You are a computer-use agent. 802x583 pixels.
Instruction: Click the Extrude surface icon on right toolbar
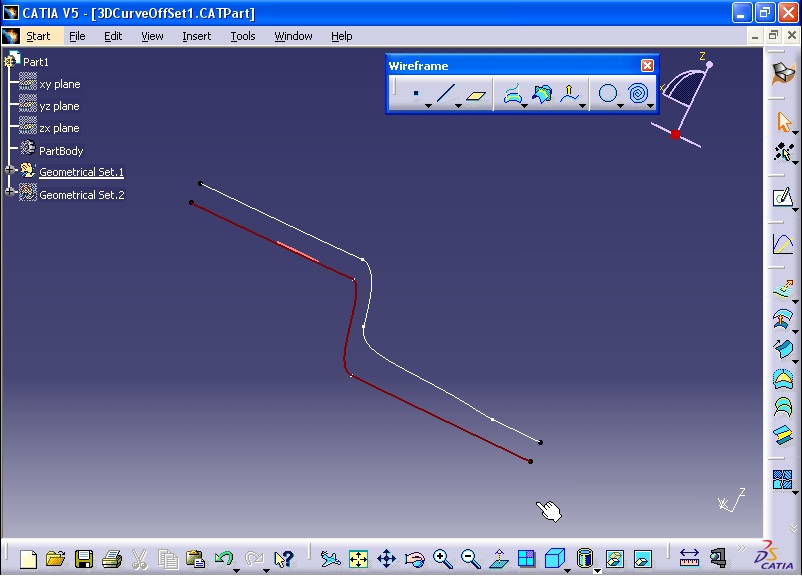point(783,290)
